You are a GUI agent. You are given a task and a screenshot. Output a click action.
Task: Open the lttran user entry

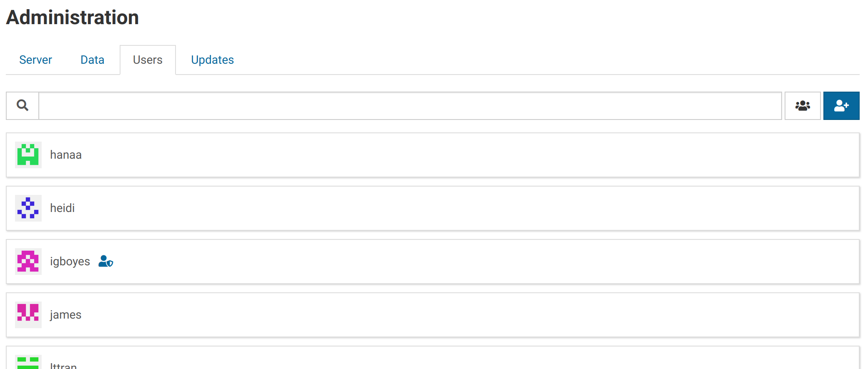[x=63, y=365]
